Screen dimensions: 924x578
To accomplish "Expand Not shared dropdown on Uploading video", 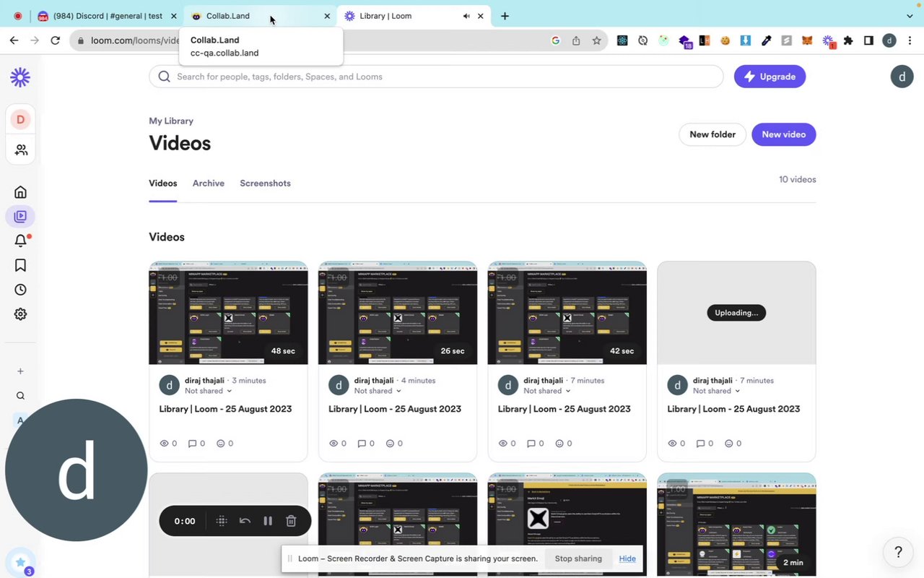I will point(716,391).
